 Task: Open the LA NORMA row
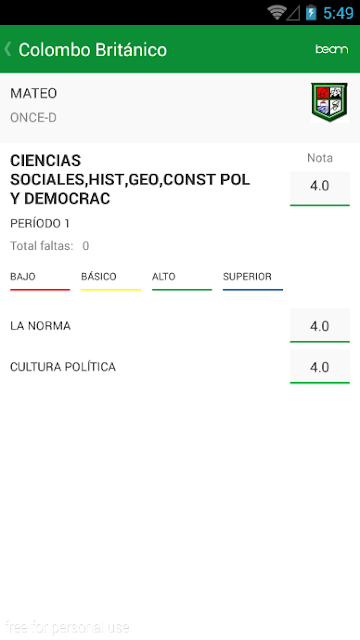(x=180, y=326)
